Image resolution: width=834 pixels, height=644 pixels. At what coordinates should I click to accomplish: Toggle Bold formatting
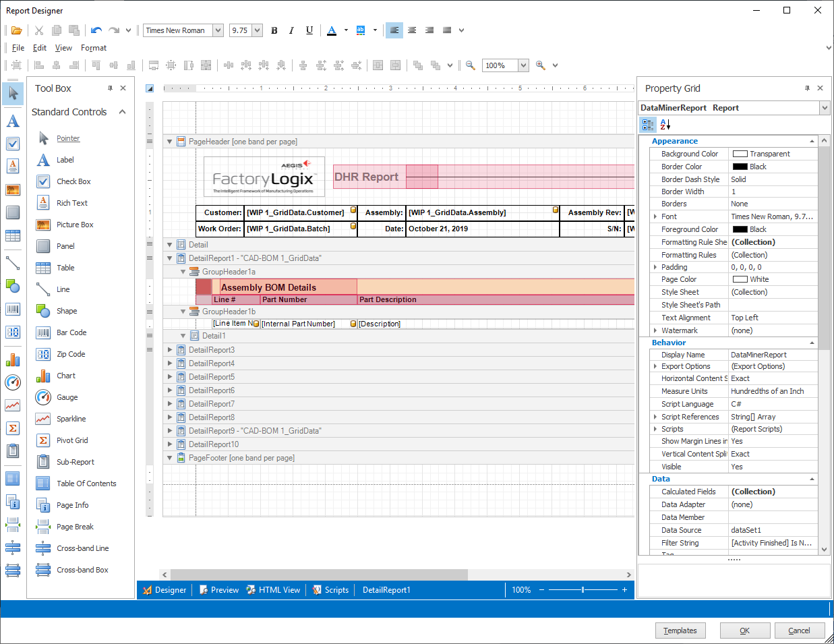tap(274, 30)
